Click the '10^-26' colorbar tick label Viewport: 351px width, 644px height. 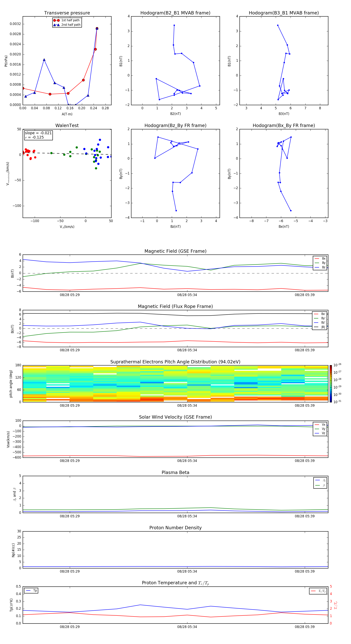(x=337, y=365)
